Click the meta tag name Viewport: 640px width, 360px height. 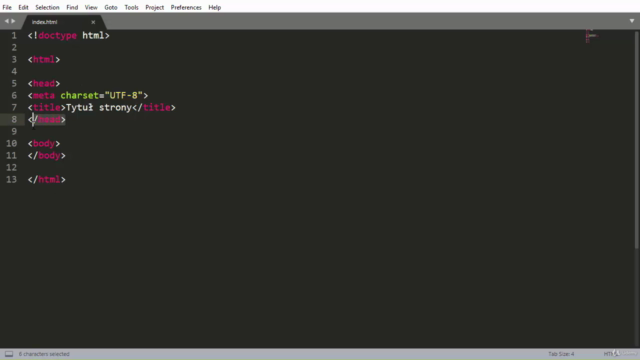(44, 96)
